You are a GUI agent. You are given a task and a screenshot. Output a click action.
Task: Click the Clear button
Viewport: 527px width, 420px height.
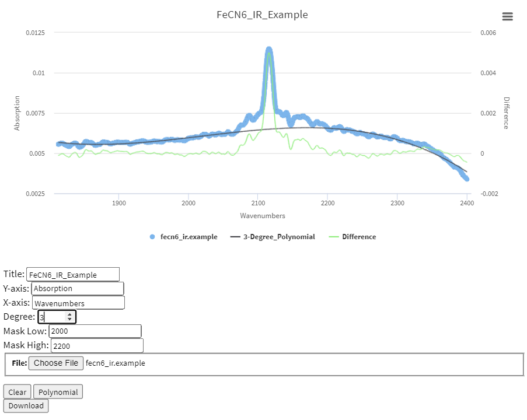[x=17, y=392]
